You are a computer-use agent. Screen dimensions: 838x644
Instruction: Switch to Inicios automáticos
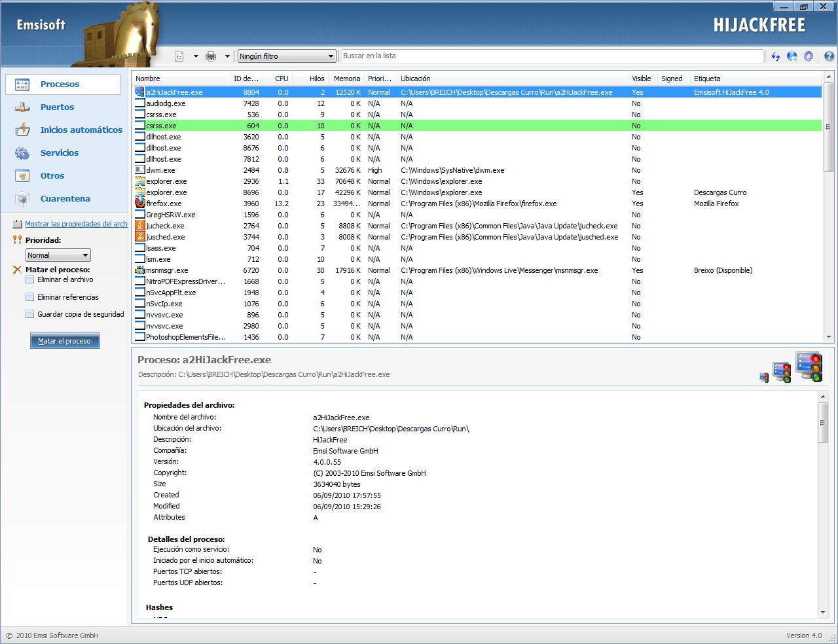(81, 130)
